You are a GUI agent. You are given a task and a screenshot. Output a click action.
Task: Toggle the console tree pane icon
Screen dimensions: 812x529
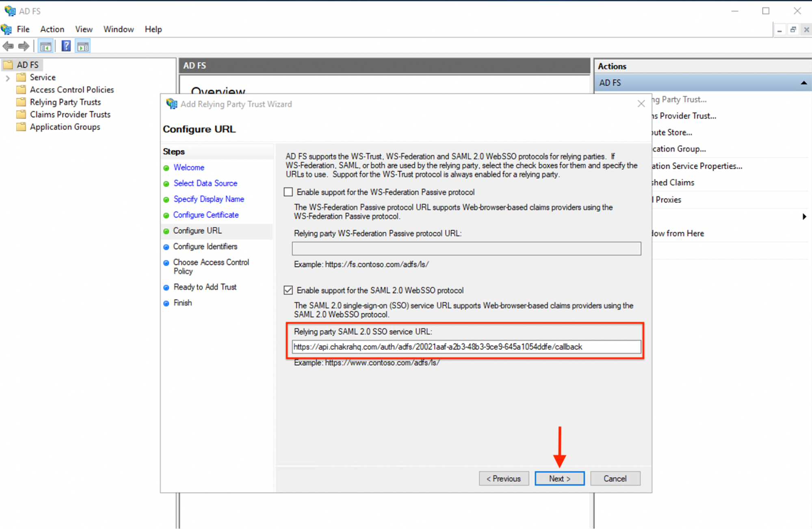pyautogui.click(x=45, y=45)
